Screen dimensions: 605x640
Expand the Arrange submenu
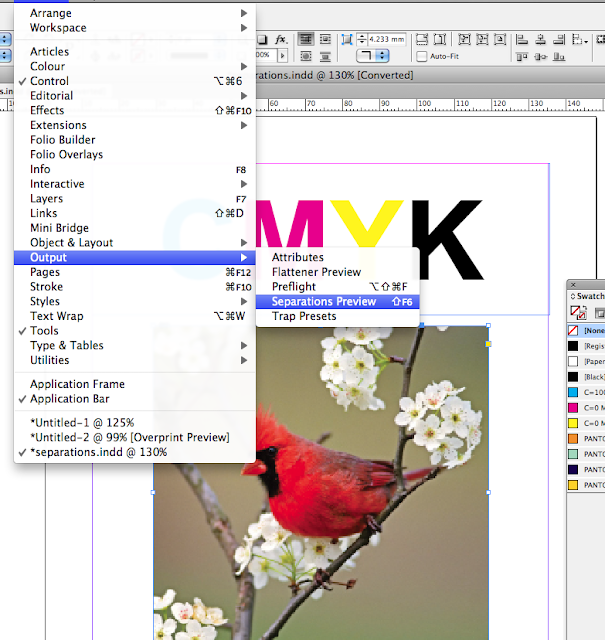[x=135, y=13]
